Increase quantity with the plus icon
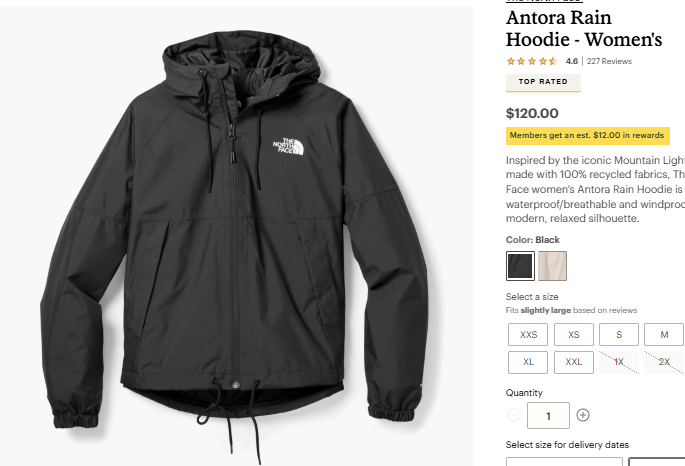 583,415
